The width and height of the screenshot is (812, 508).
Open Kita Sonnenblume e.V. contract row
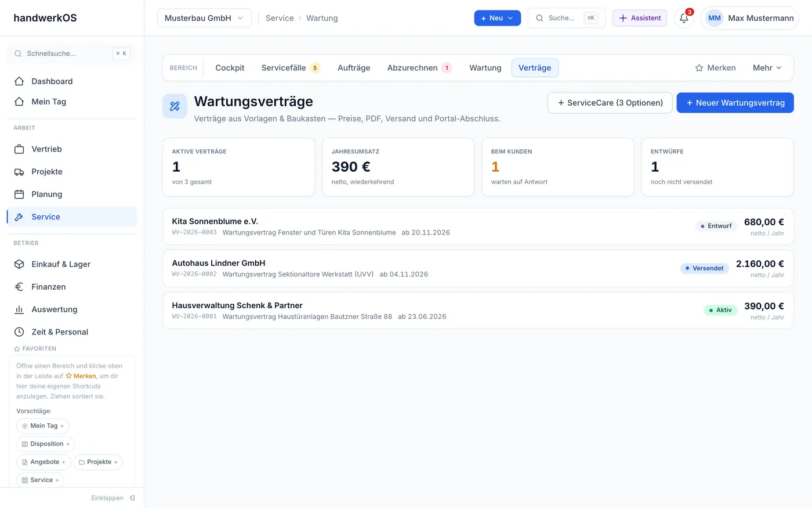[478, 226]
